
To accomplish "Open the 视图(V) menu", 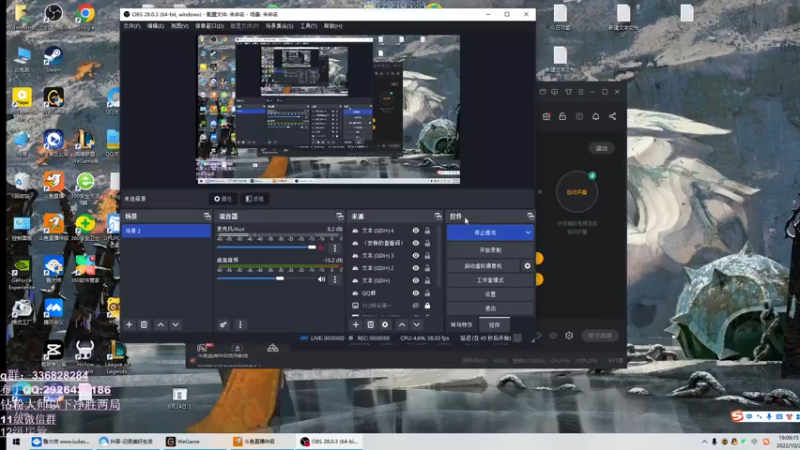I will click(180, 26).
